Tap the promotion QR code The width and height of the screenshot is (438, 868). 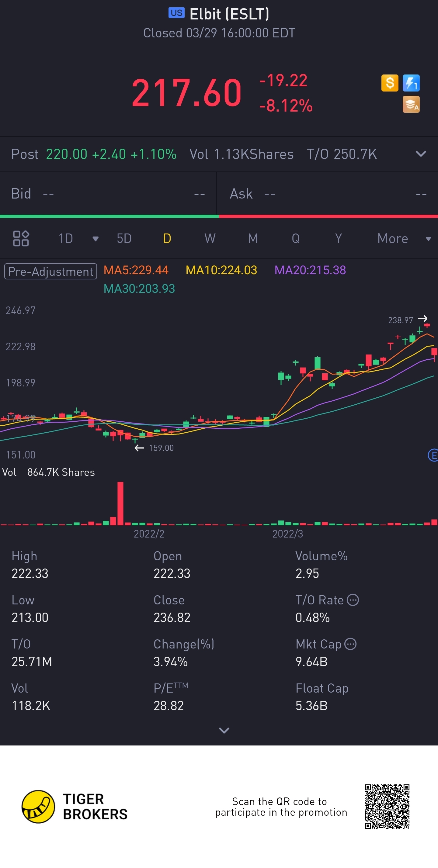[387, 807]
